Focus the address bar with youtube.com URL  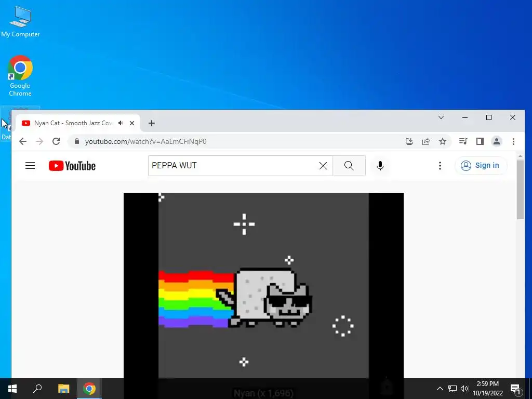[237, 141]
